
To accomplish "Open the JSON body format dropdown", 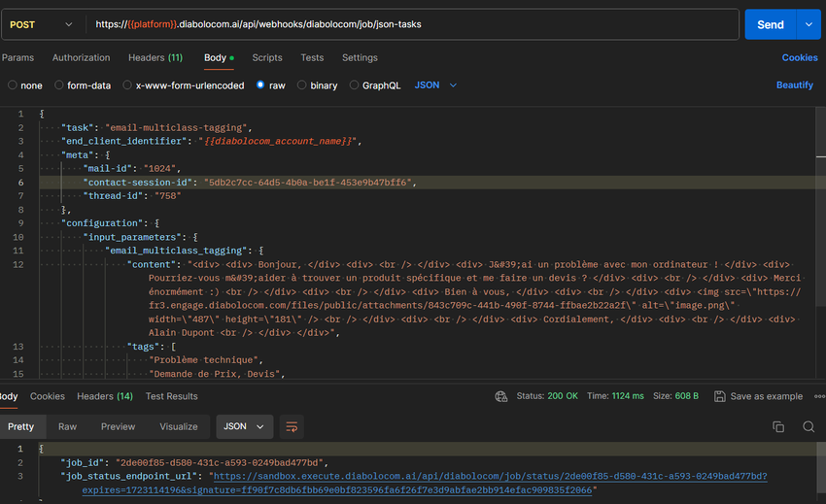I will point(435,85).
